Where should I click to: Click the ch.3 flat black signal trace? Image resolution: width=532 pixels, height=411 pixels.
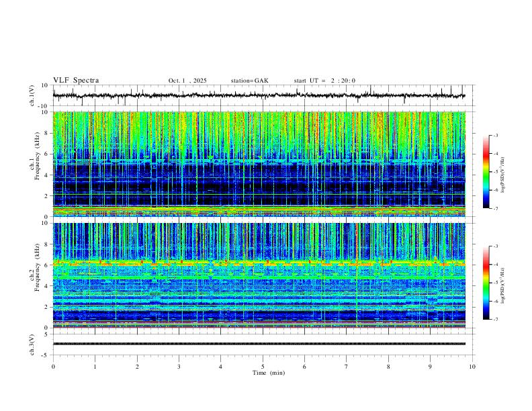coord(259,344)
